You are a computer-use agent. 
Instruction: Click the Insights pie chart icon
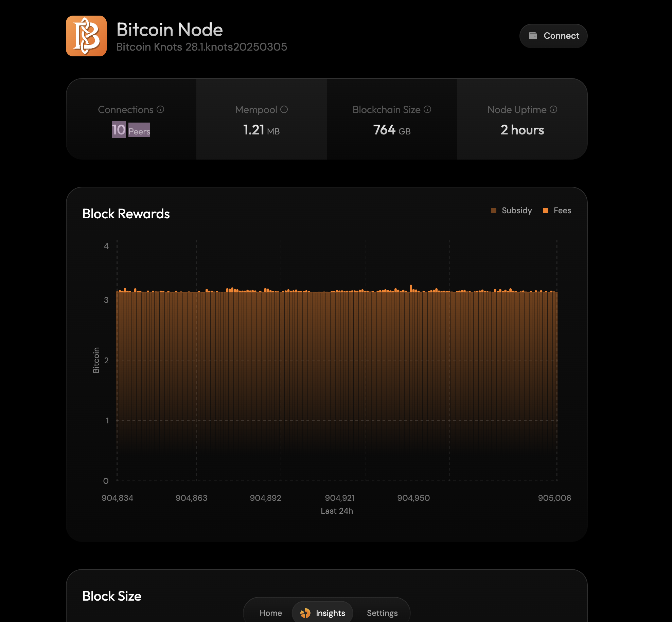(305, 613)
